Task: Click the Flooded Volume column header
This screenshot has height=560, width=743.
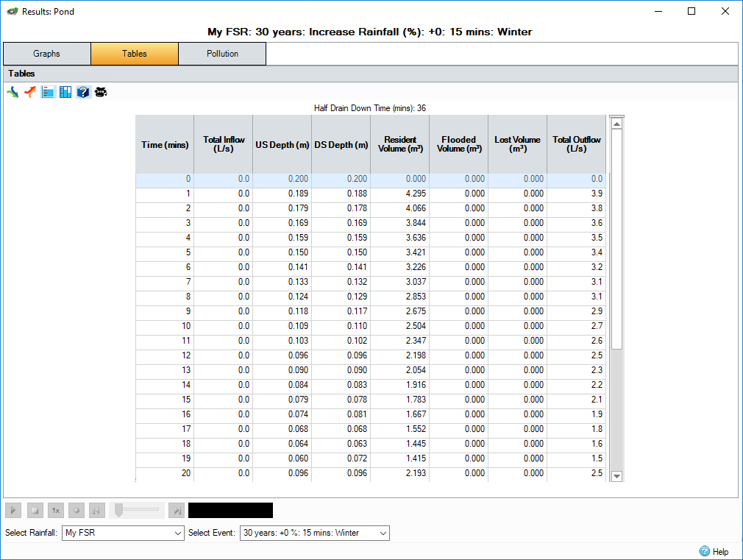Action: point(459,145)
